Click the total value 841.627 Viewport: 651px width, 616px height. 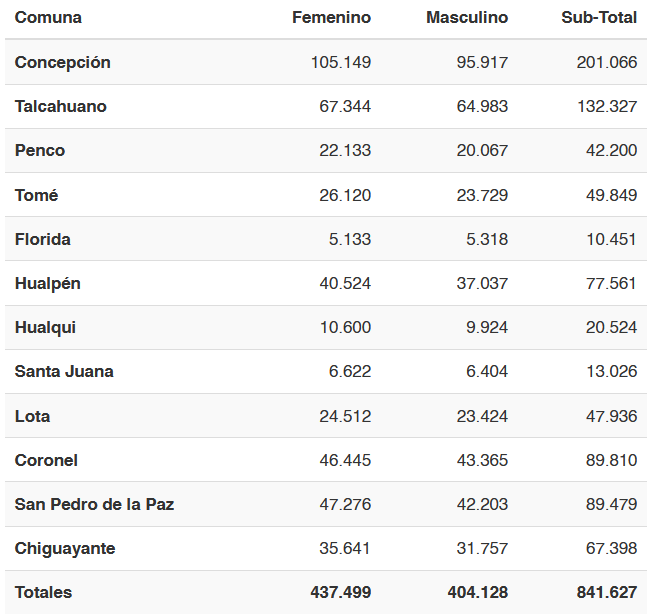(x=607, y=592)
